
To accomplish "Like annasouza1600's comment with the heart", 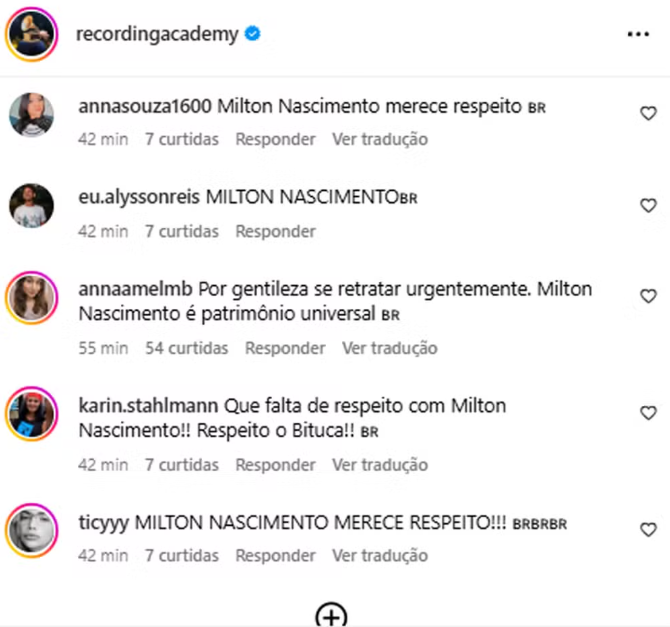I will pyautogui.click(x=648, y=113).
